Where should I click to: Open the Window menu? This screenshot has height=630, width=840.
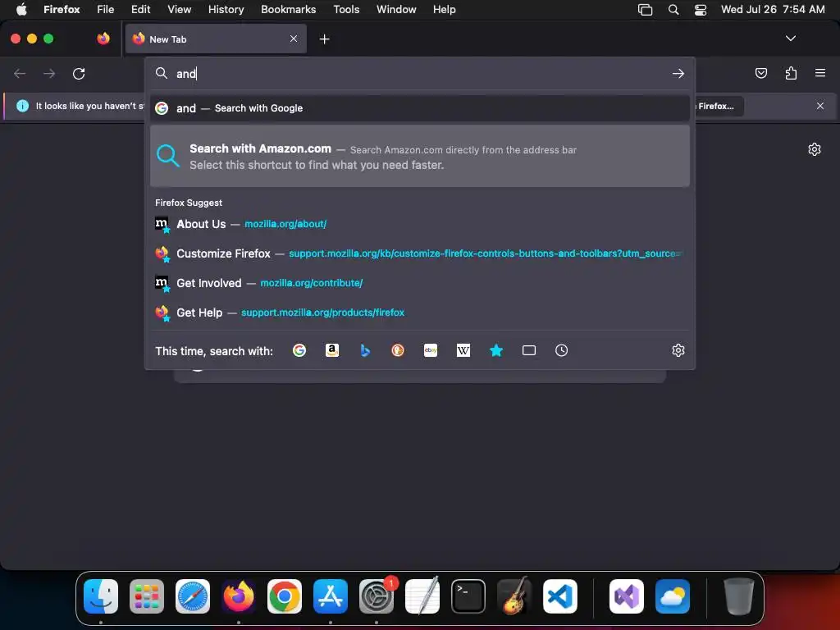(x=396, y=9)
